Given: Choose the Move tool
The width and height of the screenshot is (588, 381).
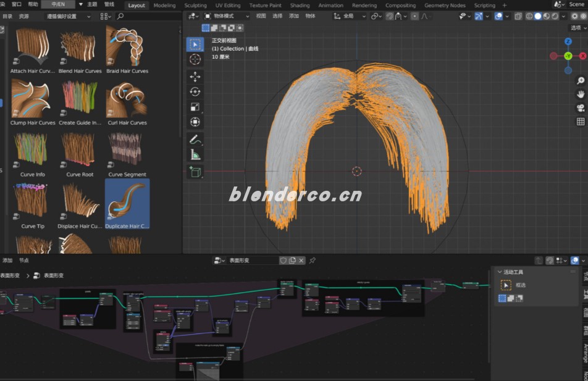Looking at the screenshot, I should click(195, 77).
